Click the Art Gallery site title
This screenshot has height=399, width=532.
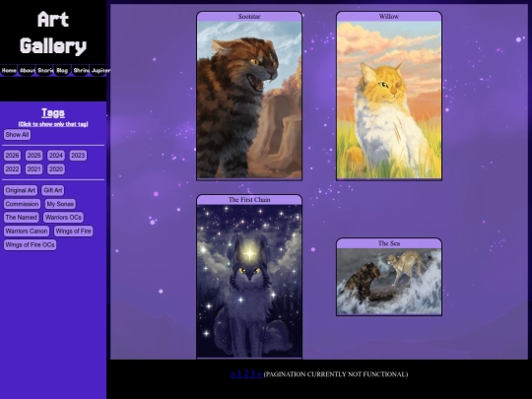53,33
